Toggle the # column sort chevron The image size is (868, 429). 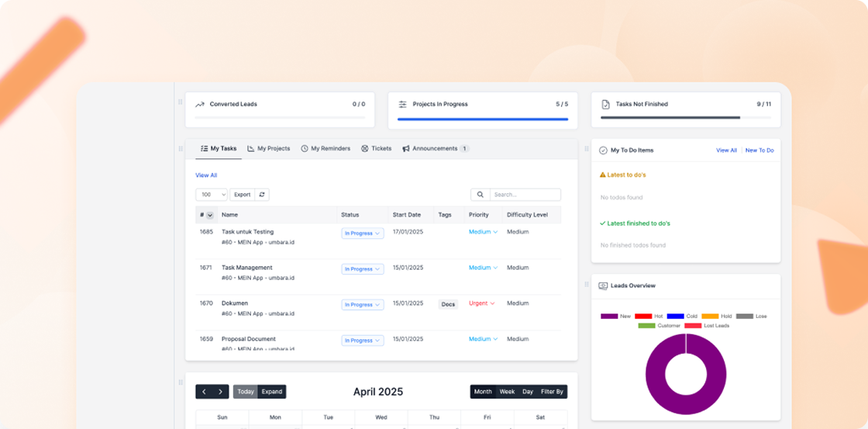pyautogui.click(x=210, y=215)
